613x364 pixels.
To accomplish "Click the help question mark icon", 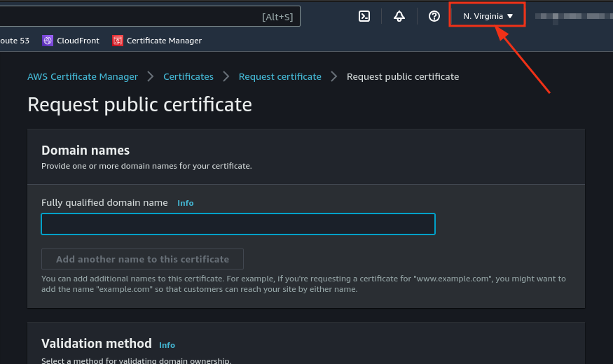I will point(434,16).
